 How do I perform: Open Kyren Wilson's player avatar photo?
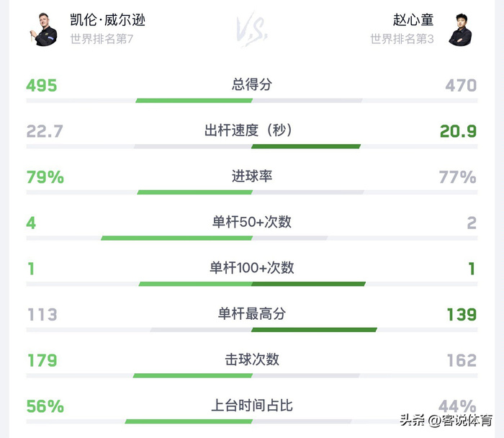pos(44,30)
